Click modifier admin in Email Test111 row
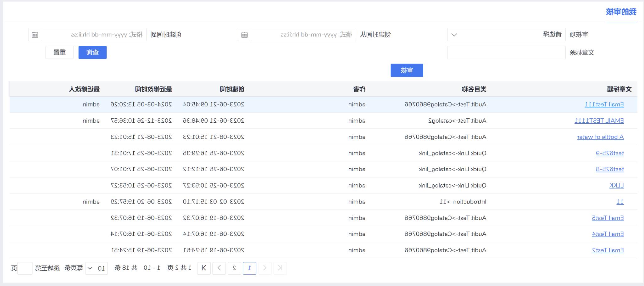 (91, 104)
